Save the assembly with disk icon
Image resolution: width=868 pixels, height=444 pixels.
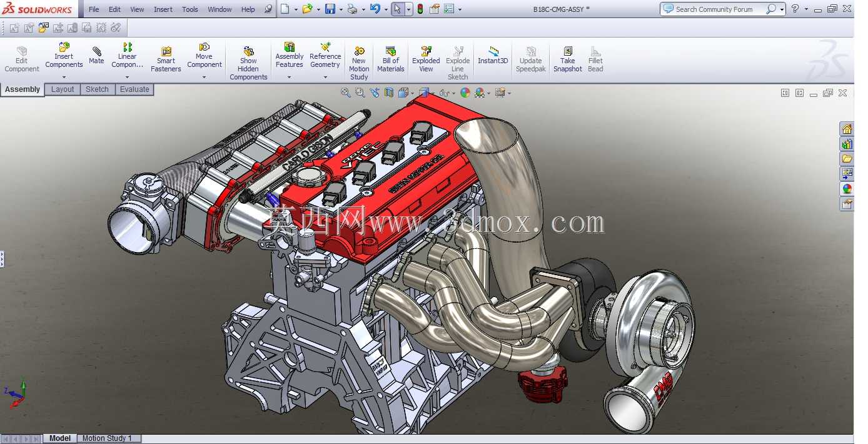pyautogui.click(x=330, y=9)
